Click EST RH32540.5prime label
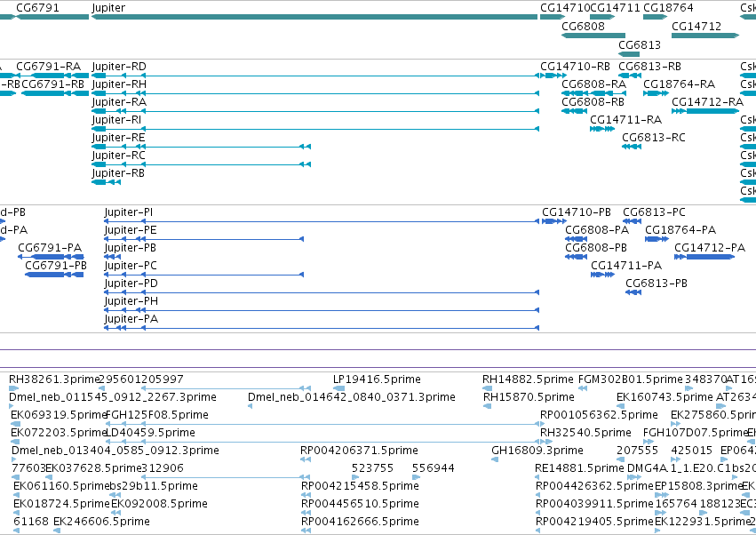 click(x=585, y=433)
